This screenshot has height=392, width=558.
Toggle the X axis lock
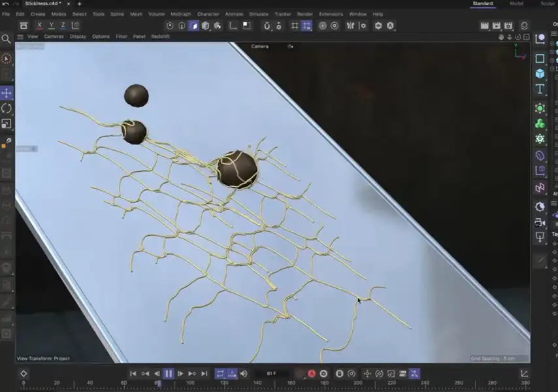click(40, 25)
